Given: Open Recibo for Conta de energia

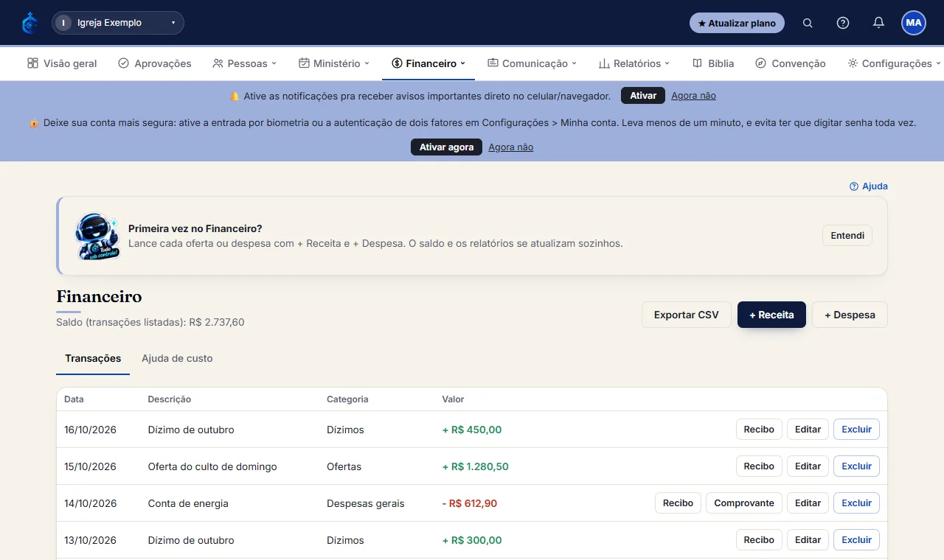Looking at the screenshot, I should coord(678,503).
